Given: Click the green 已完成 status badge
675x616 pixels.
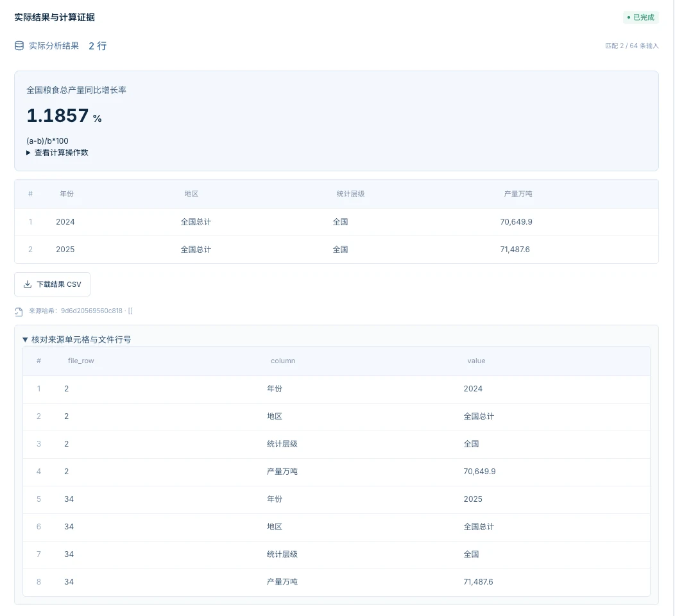Looking at the screenshot, I should pyautogui.click(x=640, y=17).
